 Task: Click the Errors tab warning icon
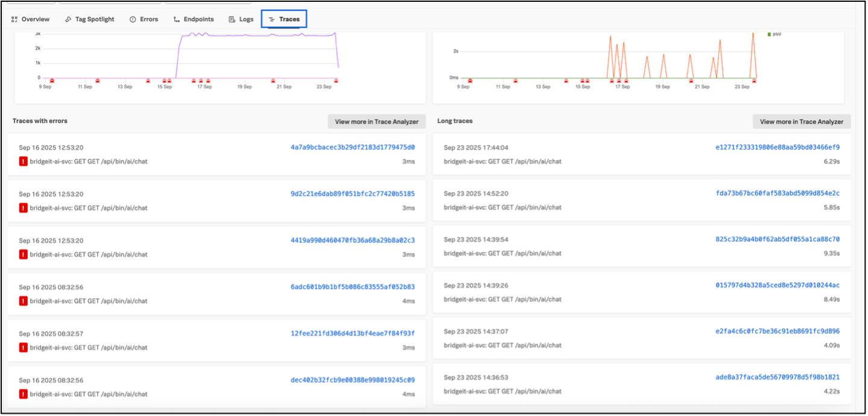133,19
